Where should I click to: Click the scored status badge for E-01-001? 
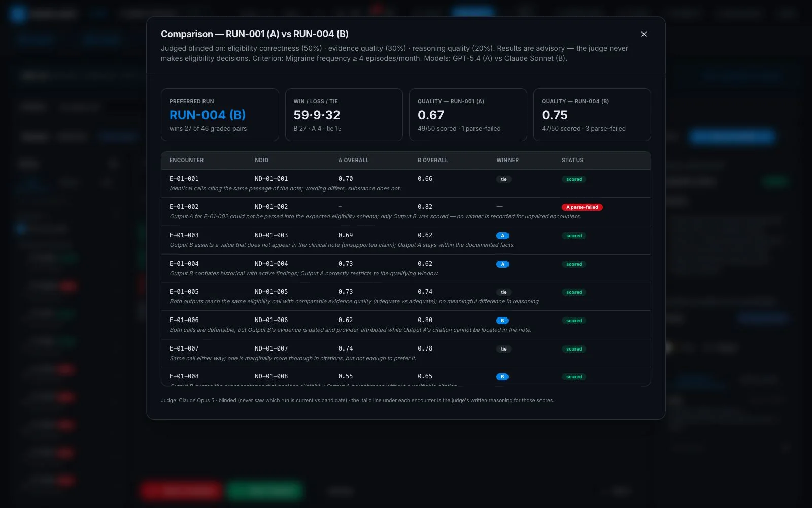pos(574,179)
